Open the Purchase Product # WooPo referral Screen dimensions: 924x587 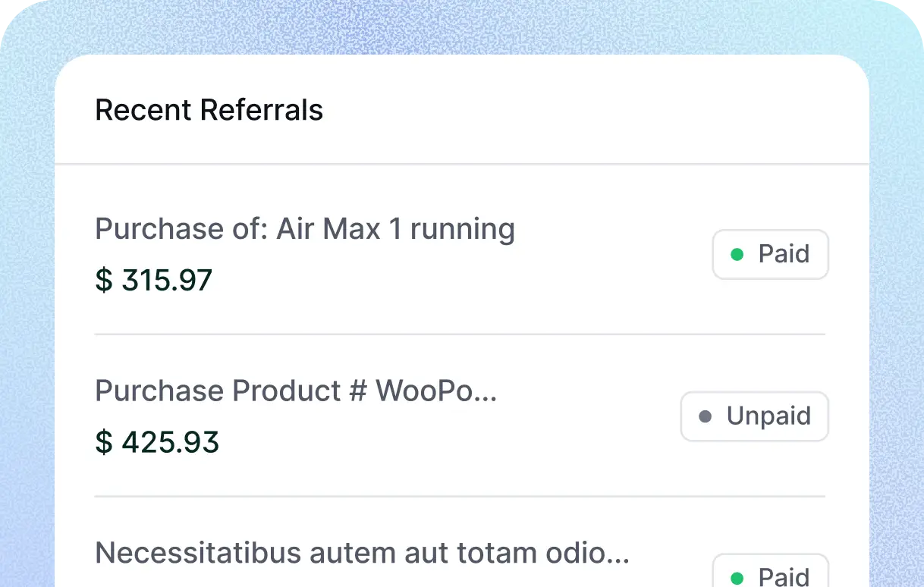pyautogui.click(x=295, y=391)
